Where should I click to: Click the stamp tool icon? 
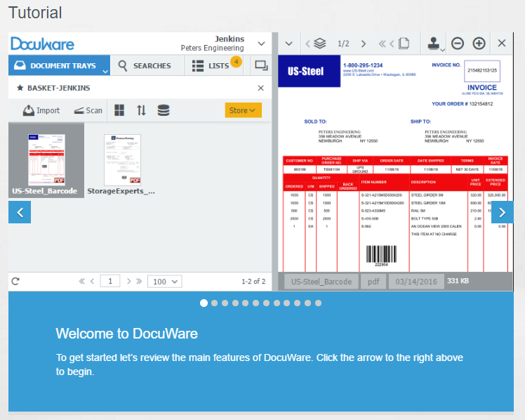[434, 44]
